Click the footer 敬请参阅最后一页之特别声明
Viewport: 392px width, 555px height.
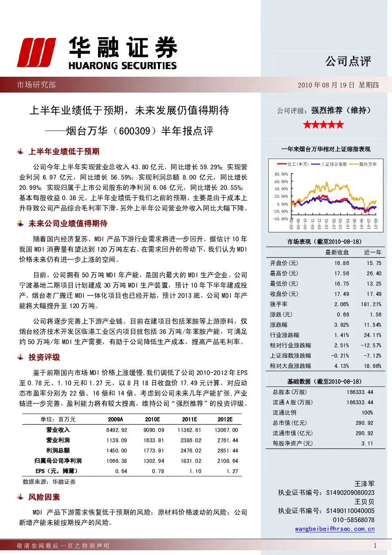pos(63,546)
